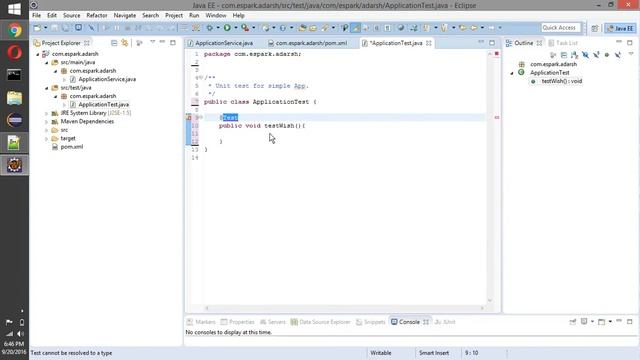Click the Smart Insert status bar entry
The image size is (640, 360).
434,353
